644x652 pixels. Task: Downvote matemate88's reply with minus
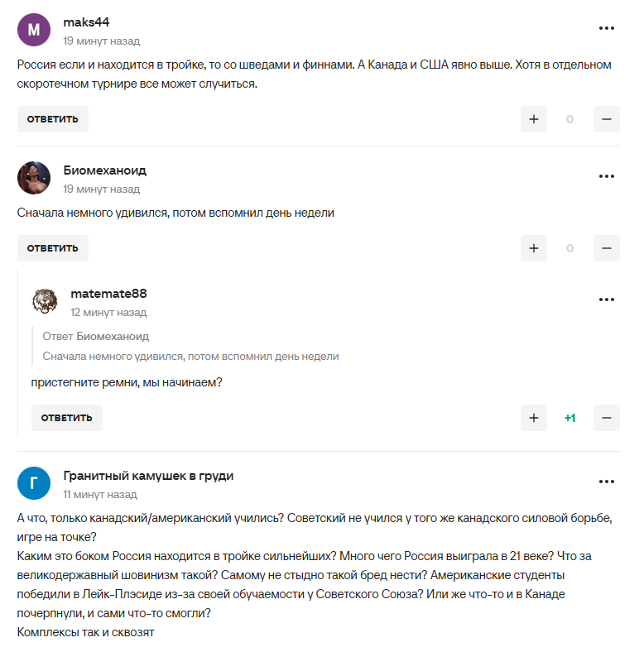pyautogui.click(x=606, y=418)
